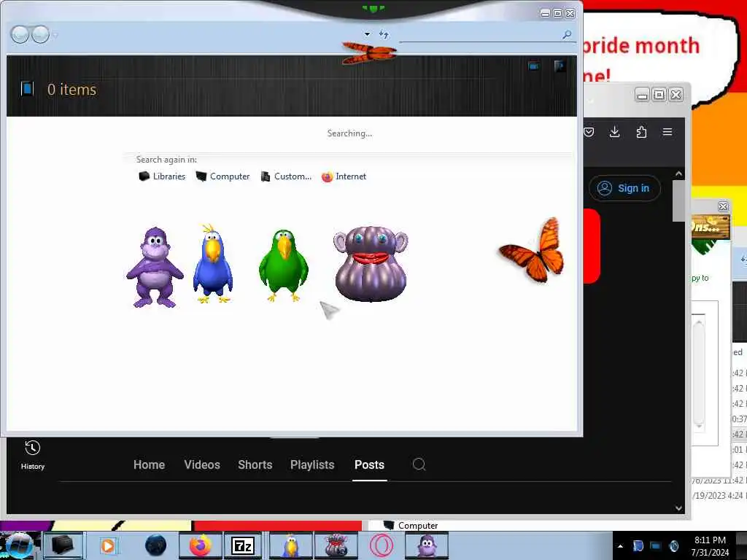747x560 pixels.
Task: Search again in Libraries
Action: (x=162, y=176)
